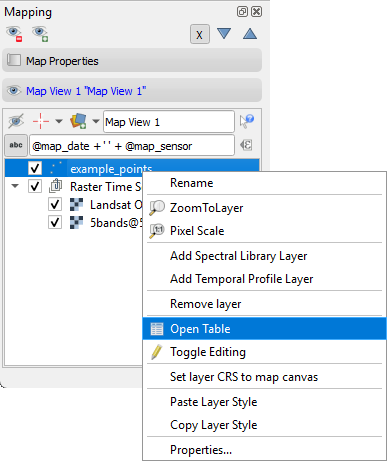Image resolution: width=388 pixels, height=461 pixels.
Task: Choose Copy Layer Style
Action: [264, 425]
